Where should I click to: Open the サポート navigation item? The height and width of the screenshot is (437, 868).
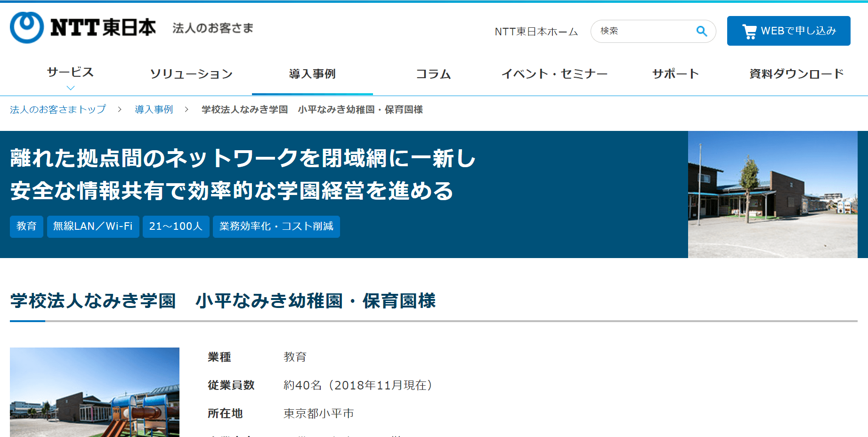[675, 74]
